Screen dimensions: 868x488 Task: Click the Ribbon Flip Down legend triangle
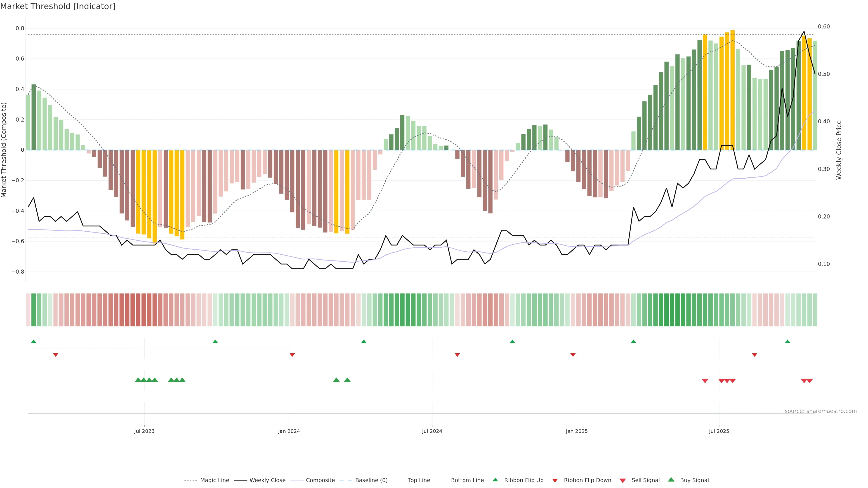pos(555,481)
